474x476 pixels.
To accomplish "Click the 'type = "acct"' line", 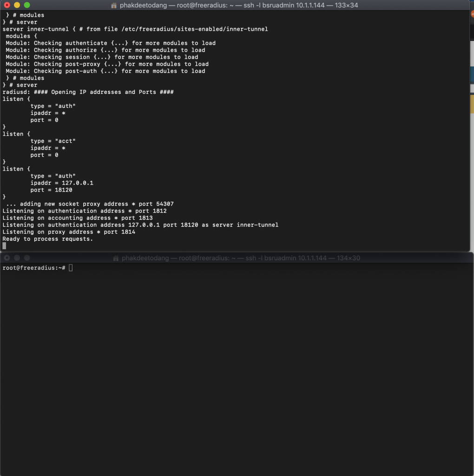I will coord(53,141).
